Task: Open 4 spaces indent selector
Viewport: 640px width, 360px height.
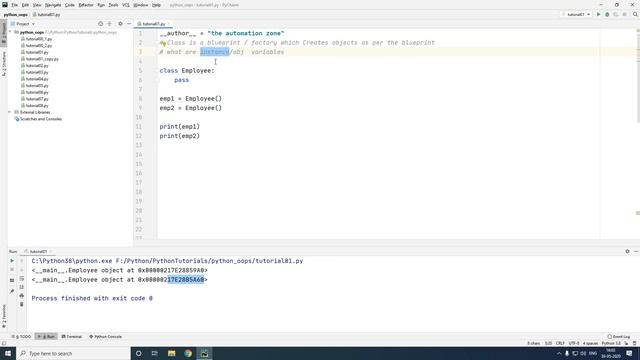Action: [x=590, y=343]
